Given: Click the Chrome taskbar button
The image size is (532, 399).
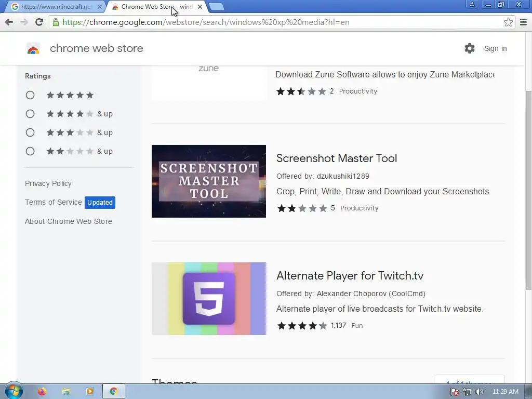Looking at the screenshot, I should 114,392.
